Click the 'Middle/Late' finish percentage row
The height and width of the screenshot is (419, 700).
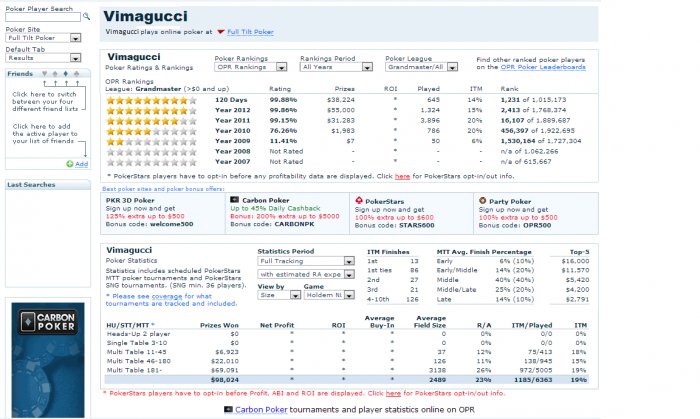[x=485, y=290]
